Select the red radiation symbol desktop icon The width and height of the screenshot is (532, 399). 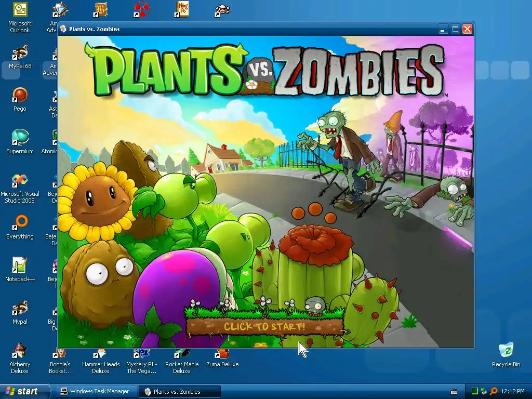point(141,9)
